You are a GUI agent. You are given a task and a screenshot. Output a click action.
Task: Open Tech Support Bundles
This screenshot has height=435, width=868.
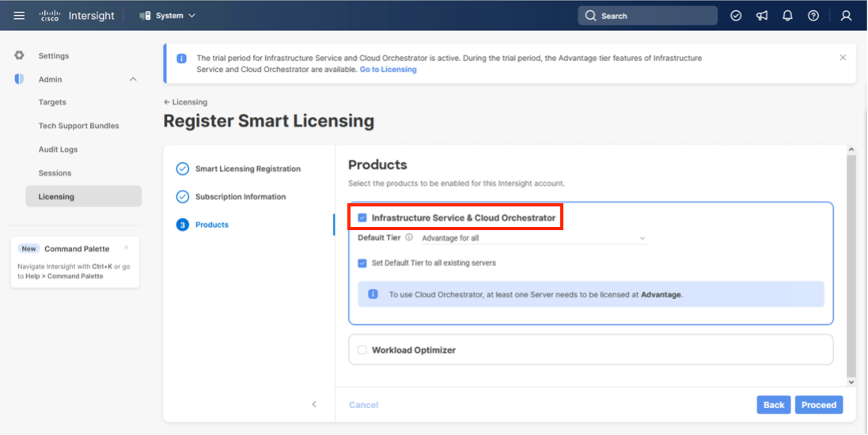point(78,126)
